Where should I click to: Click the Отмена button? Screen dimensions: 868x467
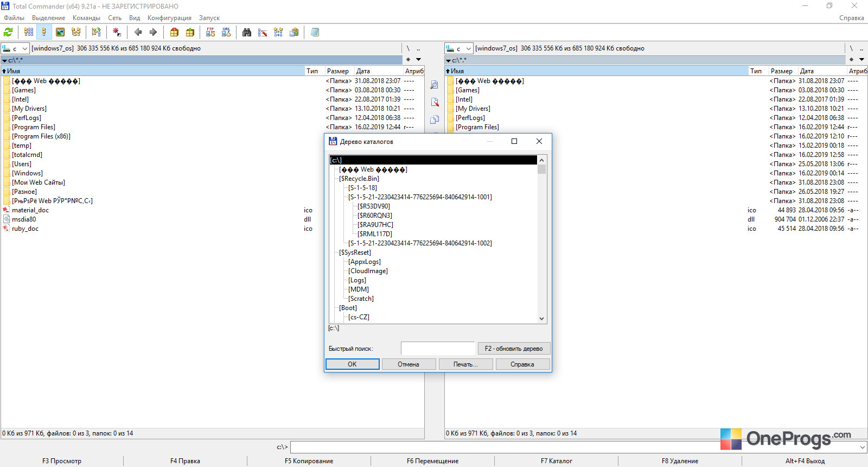tap(409, 364)
